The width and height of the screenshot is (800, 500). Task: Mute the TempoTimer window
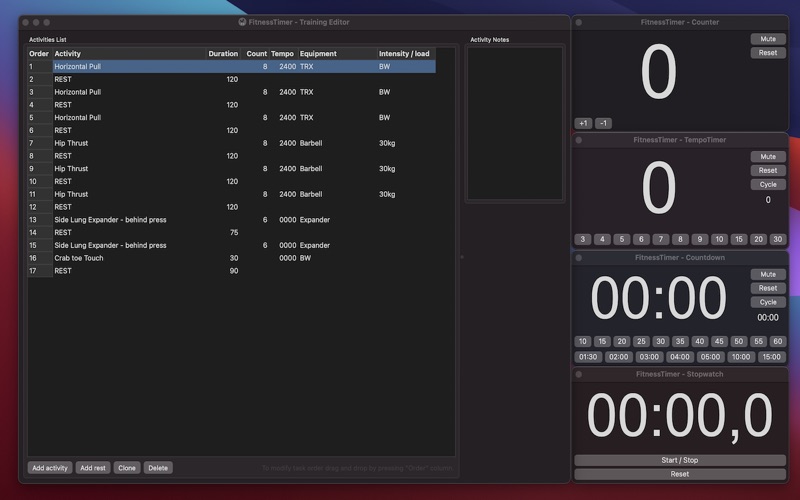(768, 157)
